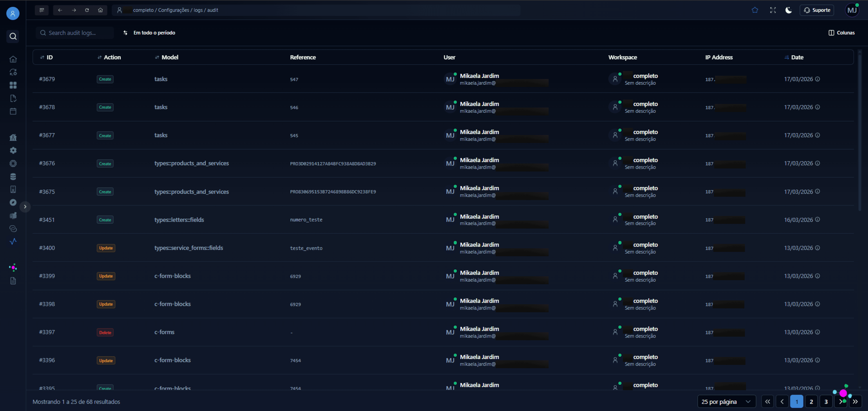Expand the collapsed sidebar with the chevron arrow
This screenshot has height=411, width=868.
pyautogui.click(x=25, y=207)
